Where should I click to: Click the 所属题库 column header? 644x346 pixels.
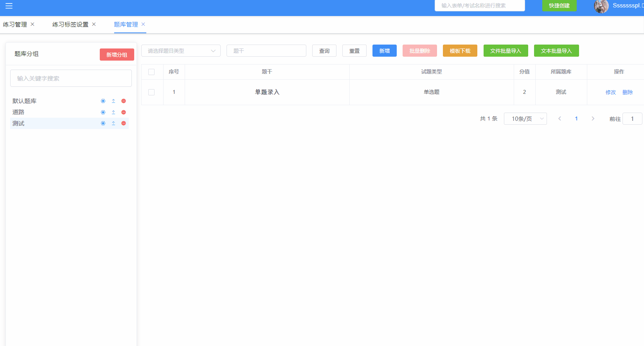pyautogui.click(x=561, y=72)
